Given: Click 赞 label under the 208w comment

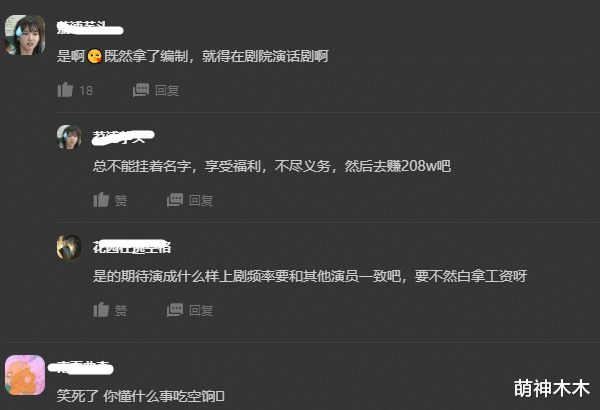Looking at the screenshot, I should tap(121, 200).
